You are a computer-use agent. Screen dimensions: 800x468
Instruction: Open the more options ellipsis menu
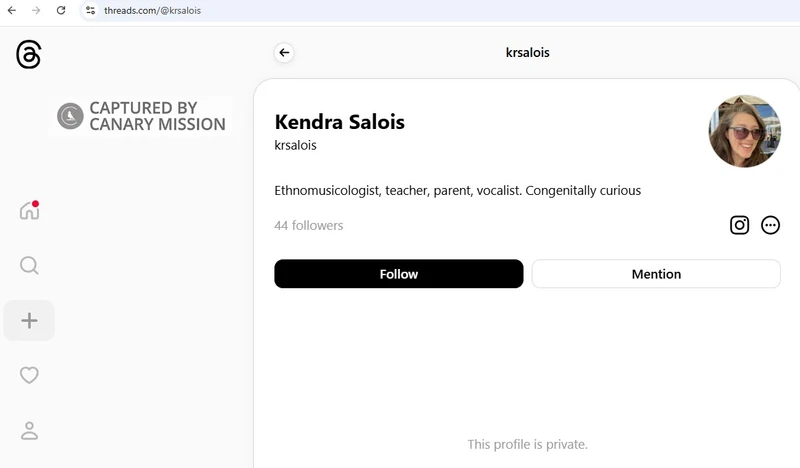[770, 225]
